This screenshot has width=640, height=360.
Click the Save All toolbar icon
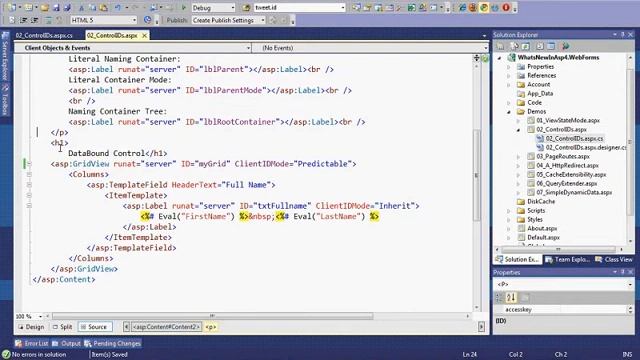pos(67,7)
